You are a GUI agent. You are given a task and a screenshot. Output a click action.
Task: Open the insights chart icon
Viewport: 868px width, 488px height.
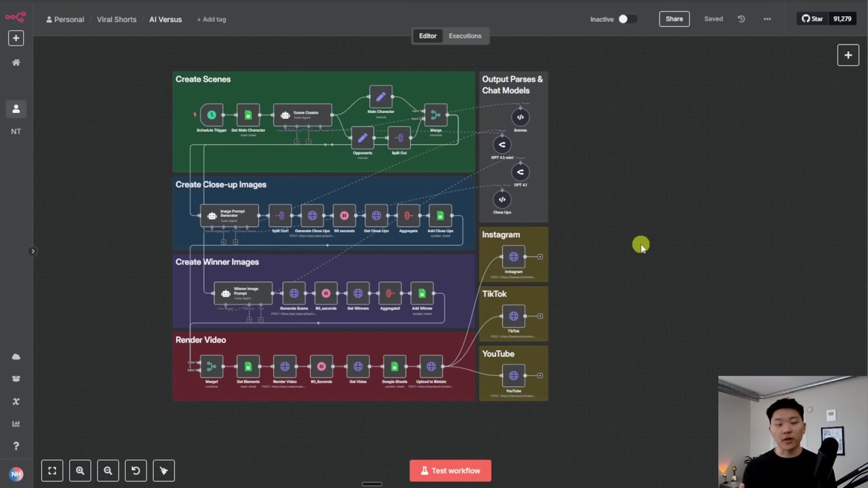tap(16, 424)
